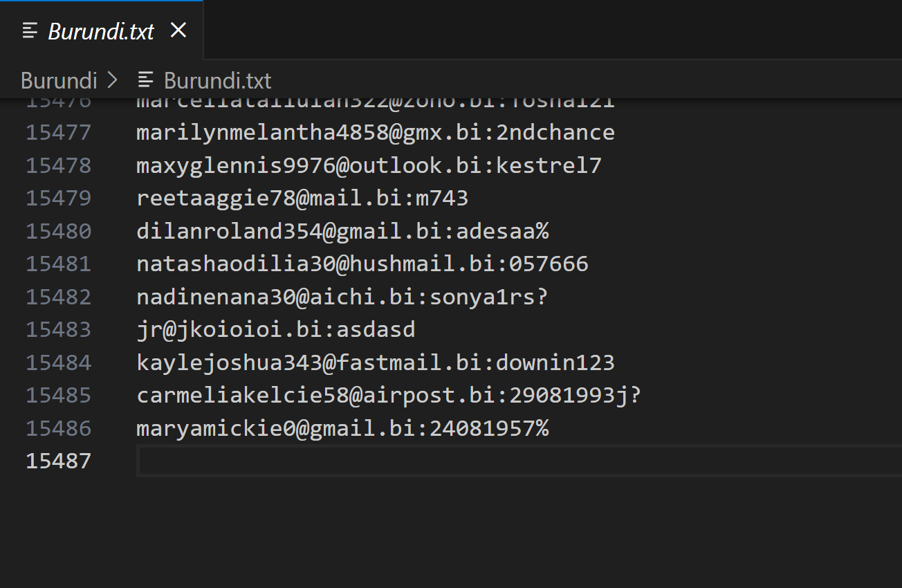The width and height of the screenshot is (902, 588).
Task: Select line number 15480 in the gutter
Action: tap(58, 231)
